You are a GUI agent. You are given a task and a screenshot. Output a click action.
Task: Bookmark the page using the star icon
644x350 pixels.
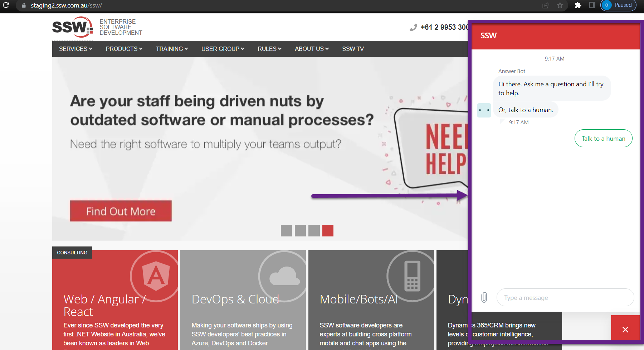pos(560,5)
